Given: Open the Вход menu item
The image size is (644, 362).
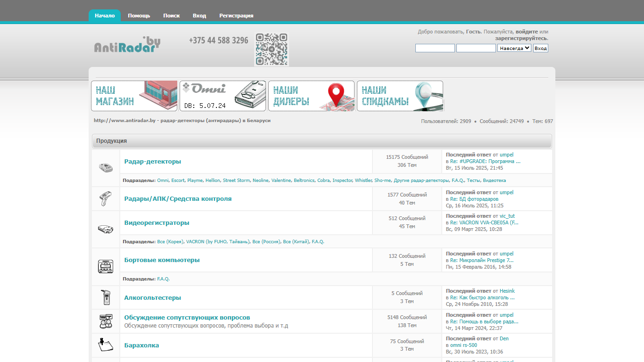Looking at the screenshot, I should (x=199, y=16).
